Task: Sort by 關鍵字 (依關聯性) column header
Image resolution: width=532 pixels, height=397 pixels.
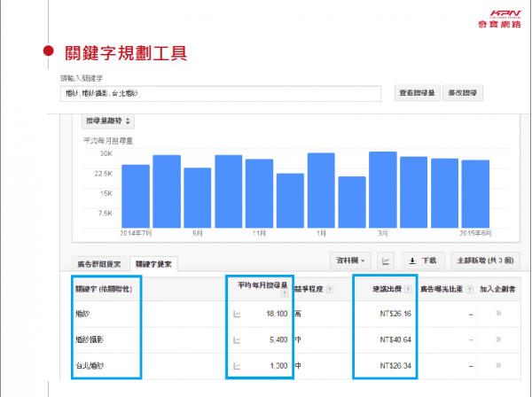Action: (104, 289)
